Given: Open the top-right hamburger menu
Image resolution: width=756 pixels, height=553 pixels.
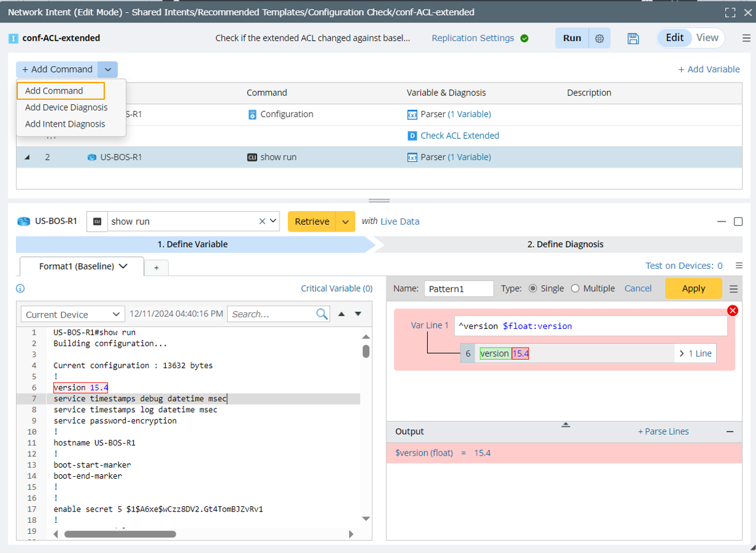Looking at the screenshot, I should click(746, 38).
